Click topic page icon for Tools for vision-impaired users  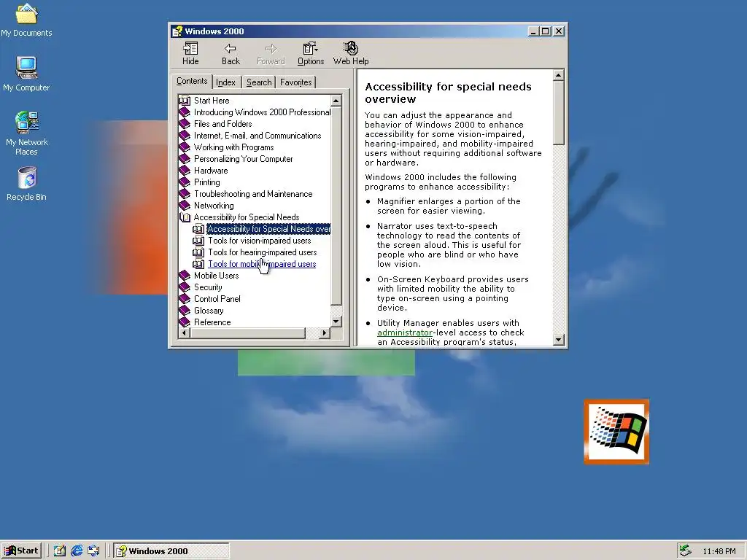pyautogui.click(x=198, y=241)
